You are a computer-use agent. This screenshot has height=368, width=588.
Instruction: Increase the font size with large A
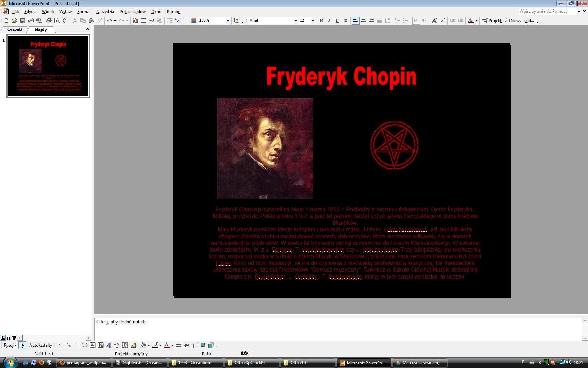pos(434,21)
